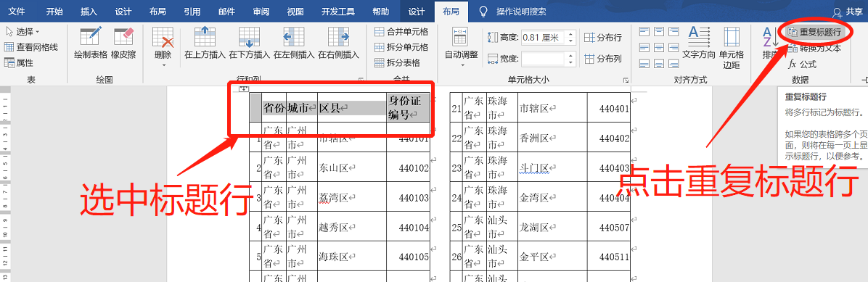This screenshot has height=282, width=868.
Task: Click the 东山区 table cell
Action: (x=352, y=167)
